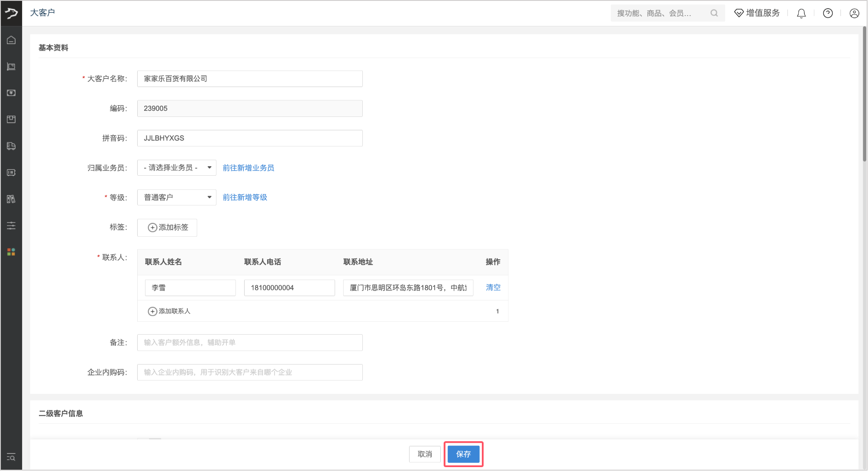Click 清空 to clear contact row
Image resolution: width=868 pixels, height=471 pixels.
pyautogui.click(x=493, y=287)
